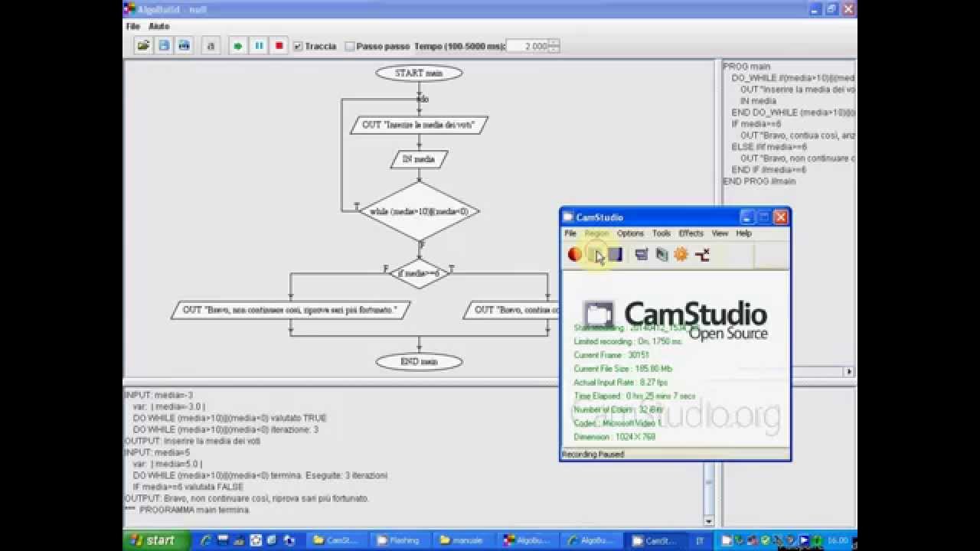Click '*** PROGRAMMA main termina.' trace line
The image size is (980, 551).
188,510
